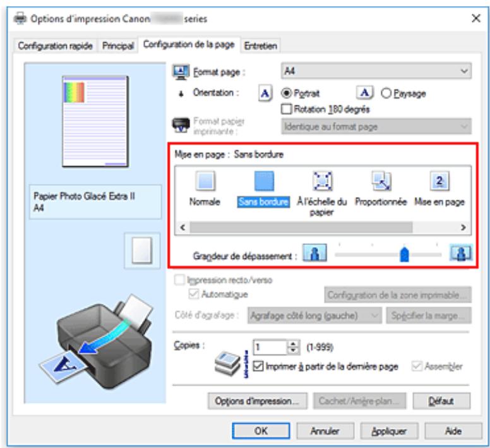Image resolution: width=490 pixels, height=448 pixels.
Task: Switch to the Entretien tab
Action: [260, 46]
